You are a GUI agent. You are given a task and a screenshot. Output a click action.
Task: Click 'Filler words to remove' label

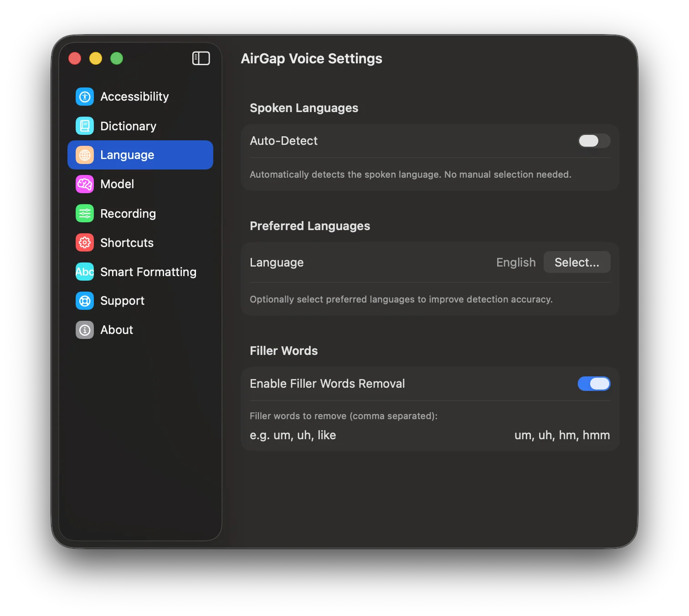[x=343, y=416]
